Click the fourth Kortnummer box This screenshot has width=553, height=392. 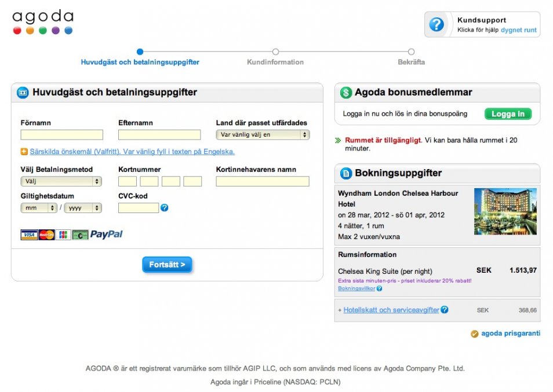(x=192, y=181)
